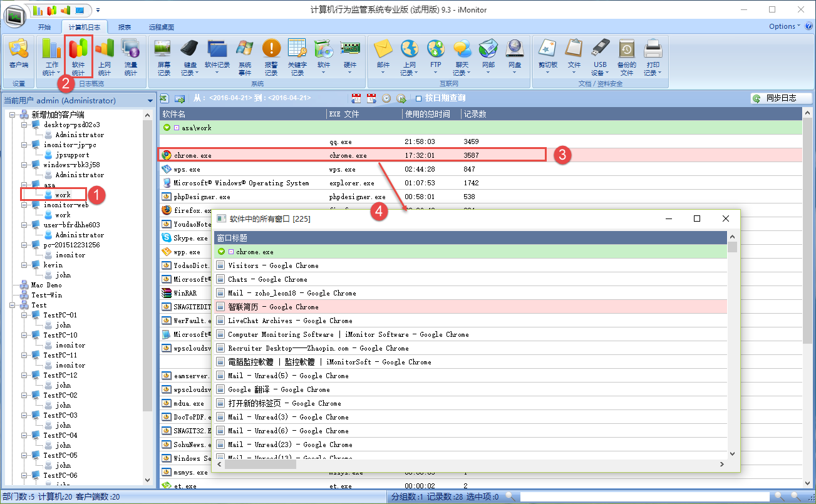Viewport: 816px width, 504px height.
Task: Select the Mac Demo tree item
Action: 46,285
